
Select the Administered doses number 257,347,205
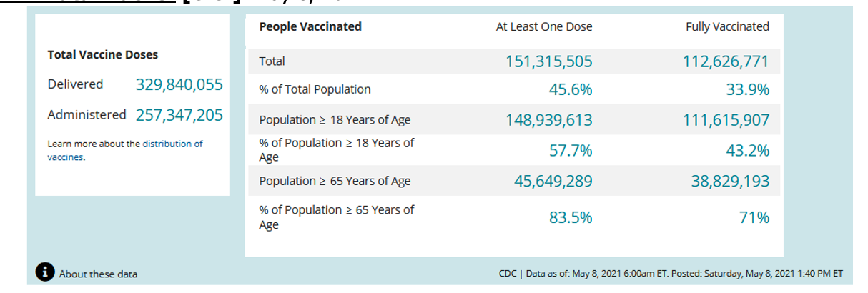[179, 114]
